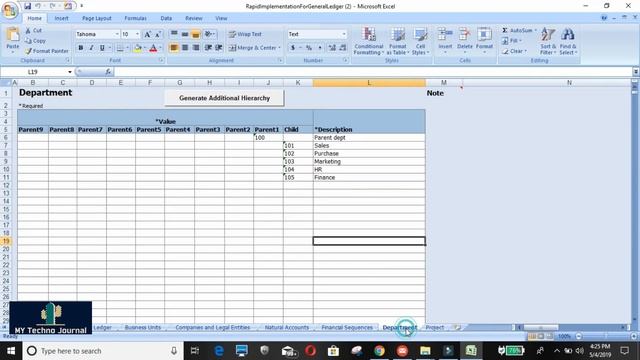Image resolution: width=640 pixels, height=360 pixels.
Task: Toggle Underline formatting
Action: 102,48
